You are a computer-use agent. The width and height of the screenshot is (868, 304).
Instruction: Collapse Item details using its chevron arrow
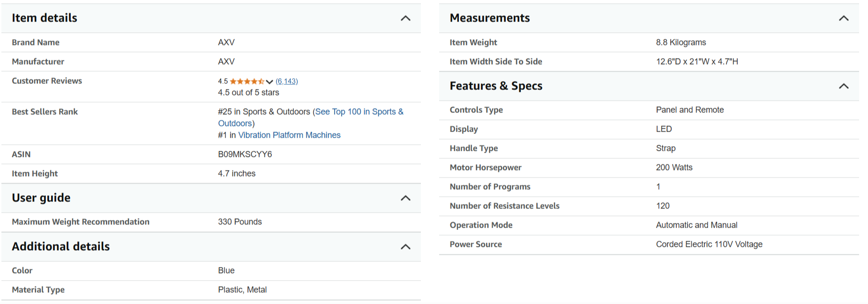405,18
